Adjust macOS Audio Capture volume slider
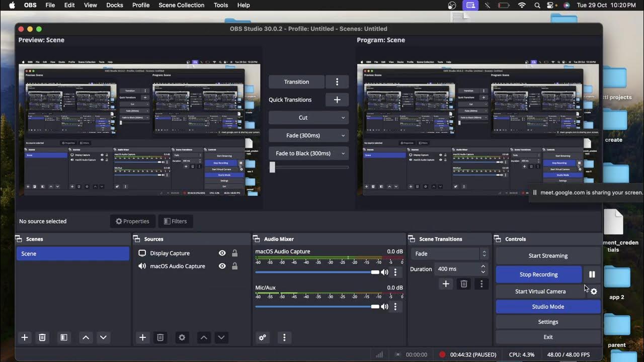The image size is (644, 362). point(317,272)
